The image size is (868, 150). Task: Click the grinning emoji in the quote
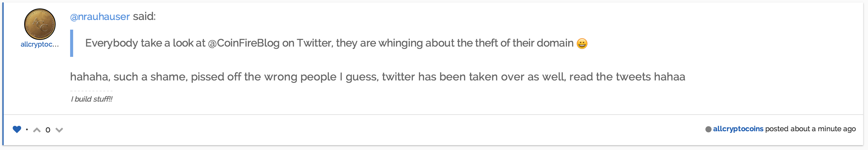pyautogui.click(x=582, y=44)
